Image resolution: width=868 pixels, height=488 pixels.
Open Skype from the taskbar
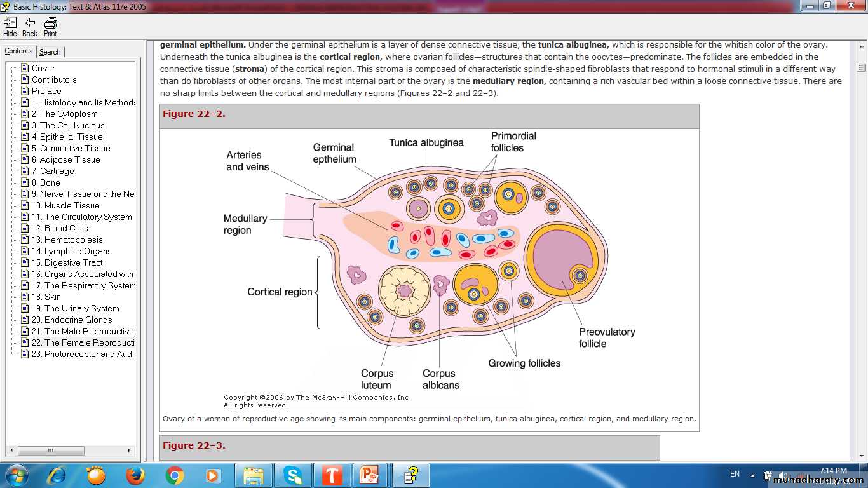(x=292, y=475)
